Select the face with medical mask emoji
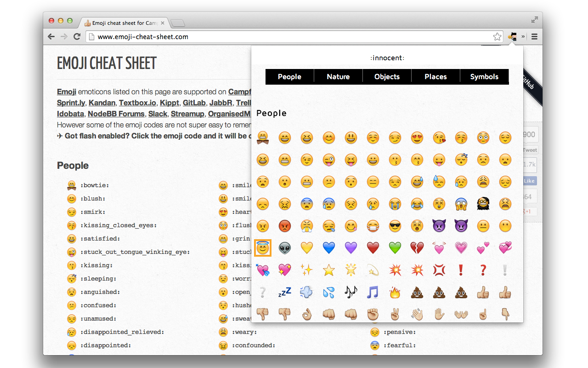588x368 pixels. coord(373,226)
